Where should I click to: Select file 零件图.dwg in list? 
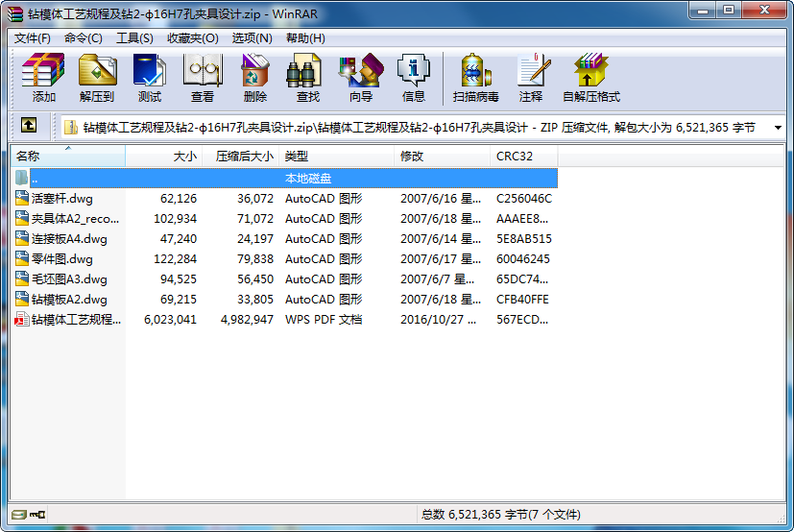click(61, 259)
